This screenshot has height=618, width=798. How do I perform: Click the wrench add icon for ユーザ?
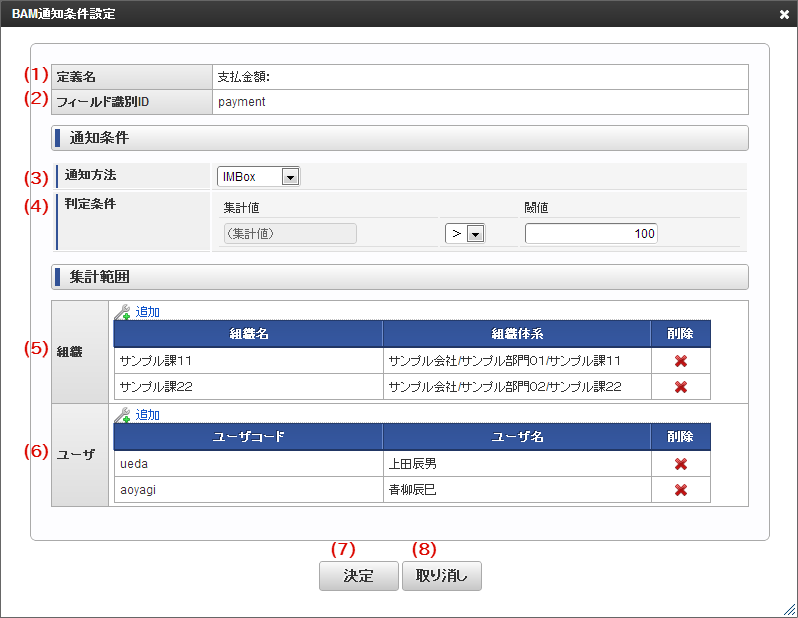(123, 415)
